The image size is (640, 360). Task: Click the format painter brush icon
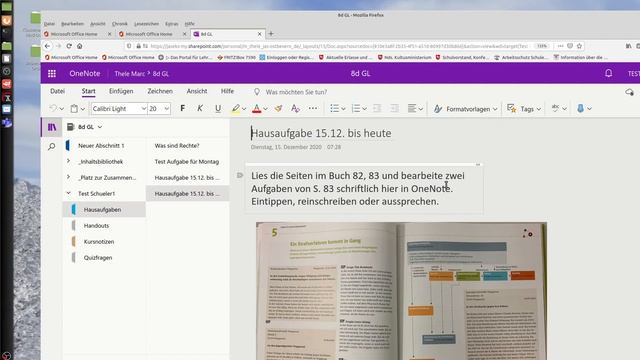point(278,108)
